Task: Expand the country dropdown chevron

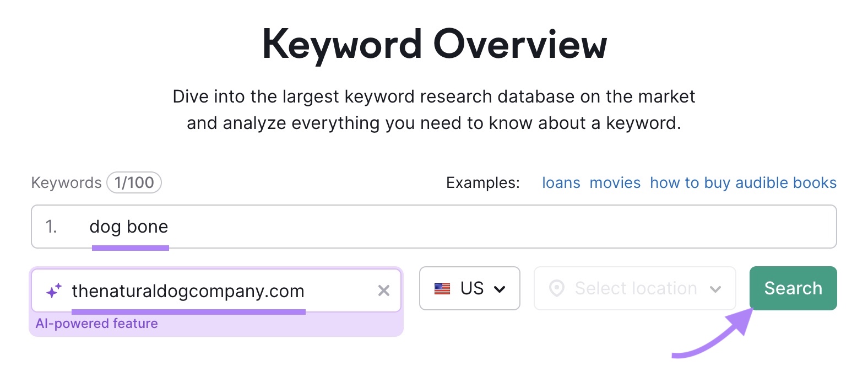Action: (501, 288)
